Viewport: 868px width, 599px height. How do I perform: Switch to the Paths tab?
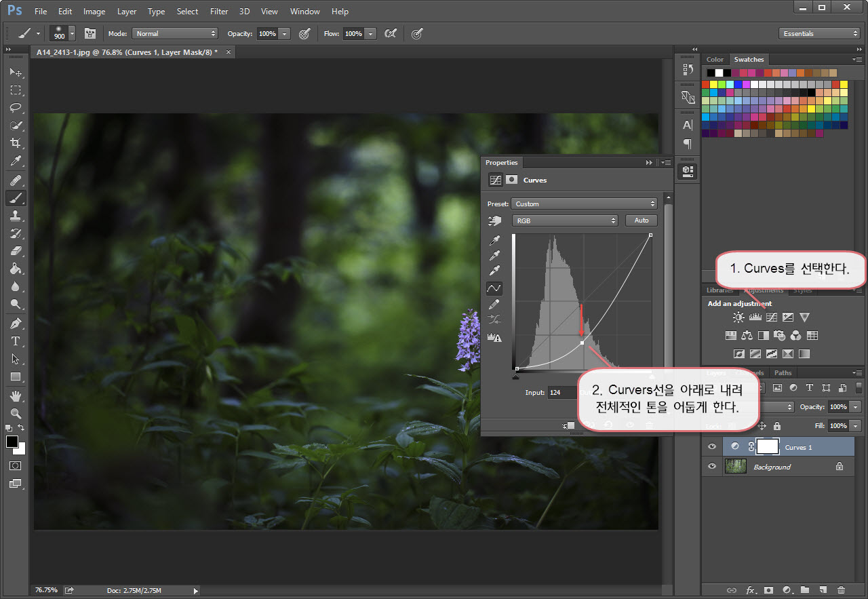pyautogui.click(x=783, y=372)
